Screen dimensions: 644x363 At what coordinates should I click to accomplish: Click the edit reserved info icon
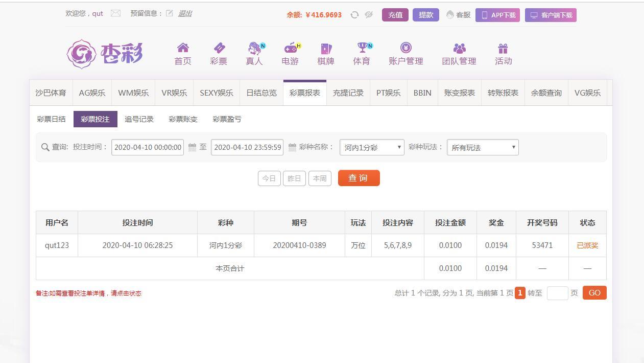coord(170,14)
